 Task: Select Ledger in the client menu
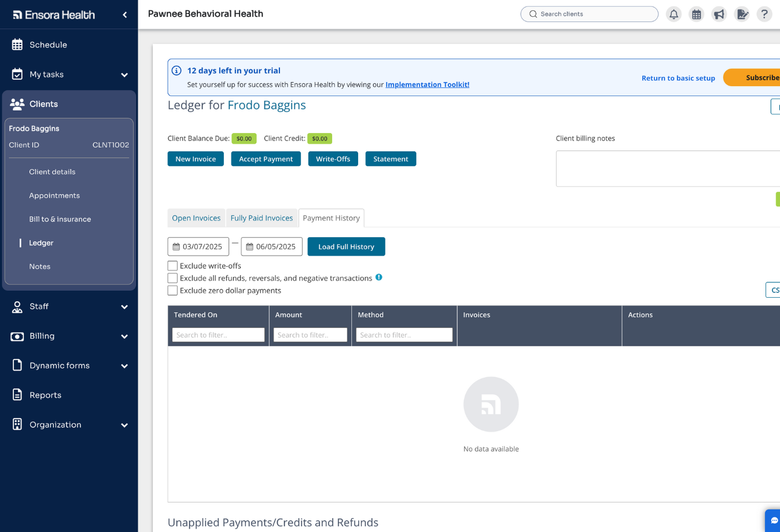(41, 243)
